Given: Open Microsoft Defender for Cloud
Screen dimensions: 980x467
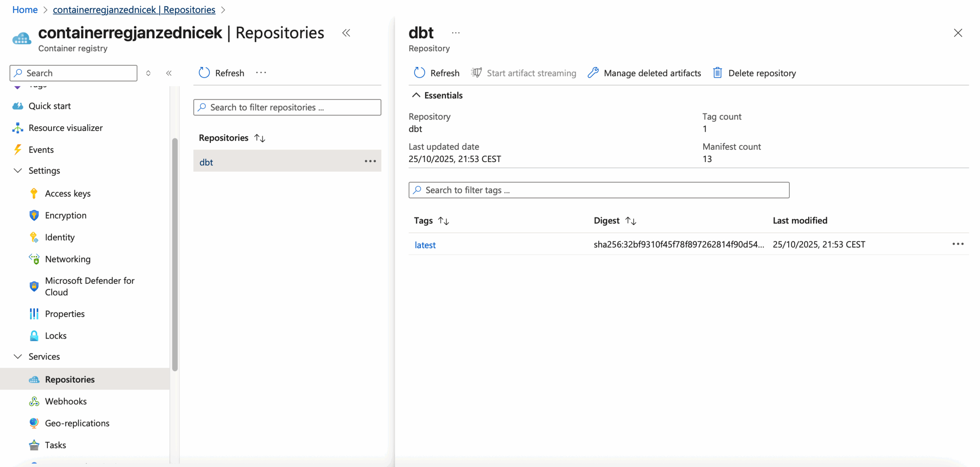Looking at the screenshot, I should (89, 286).
